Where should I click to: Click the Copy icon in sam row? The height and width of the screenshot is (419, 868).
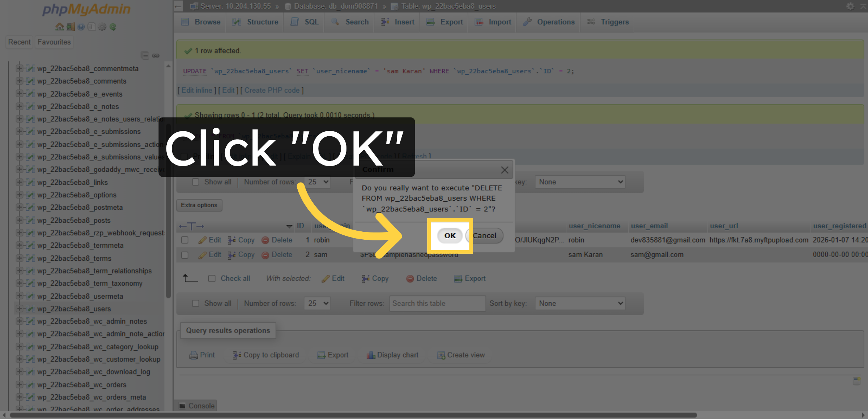coord(232,255)
